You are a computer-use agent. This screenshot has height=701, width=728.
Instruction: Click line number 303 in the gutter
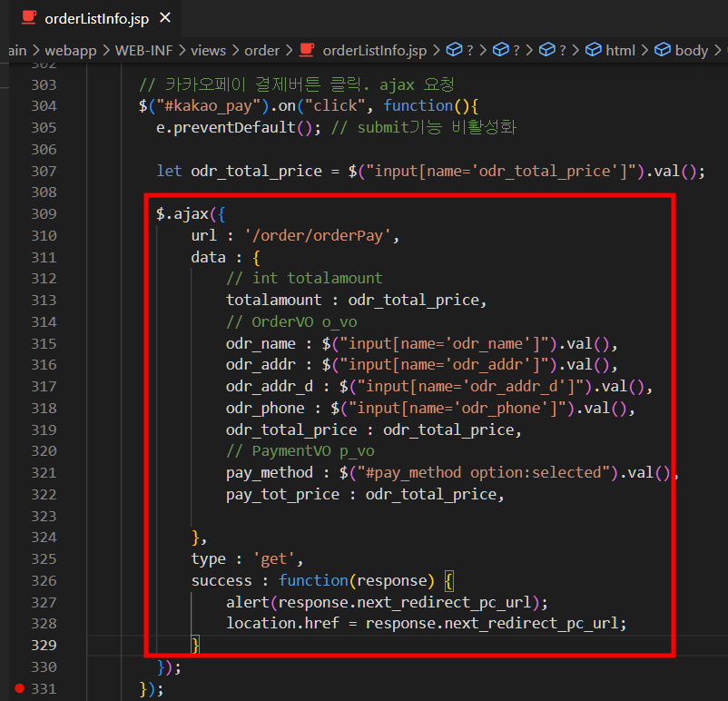(44, 85)
